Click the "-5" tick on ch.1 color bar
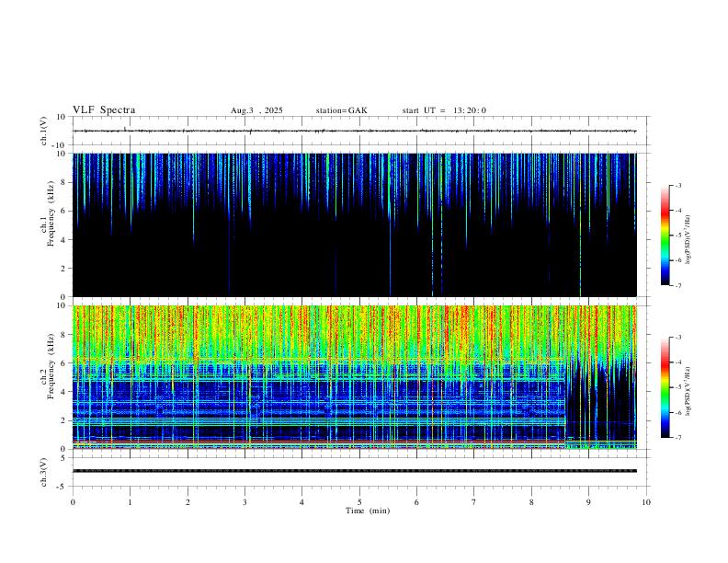The image size is (728, 563). pyautogui.click(x=677, y=236)
